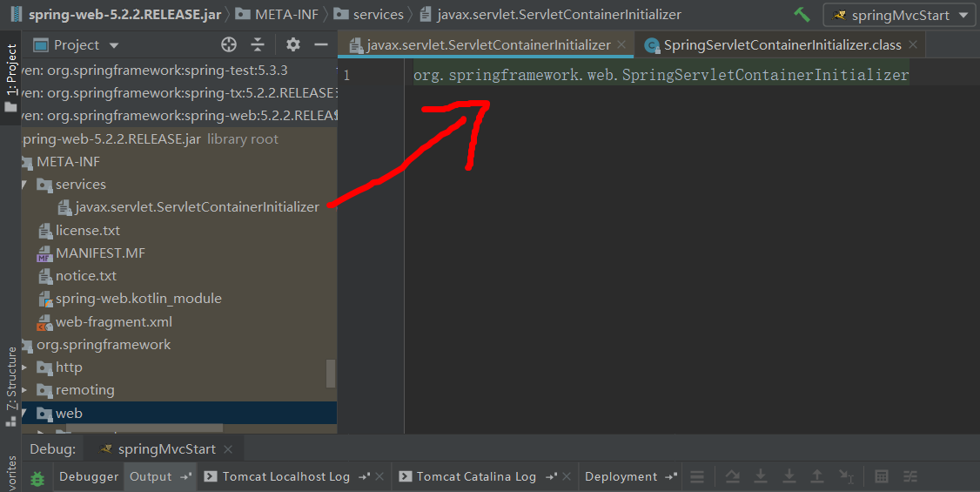This screenshot has height=492, width=980.
Task: Open Project panel settings gear
Action: tap(293, 44)
